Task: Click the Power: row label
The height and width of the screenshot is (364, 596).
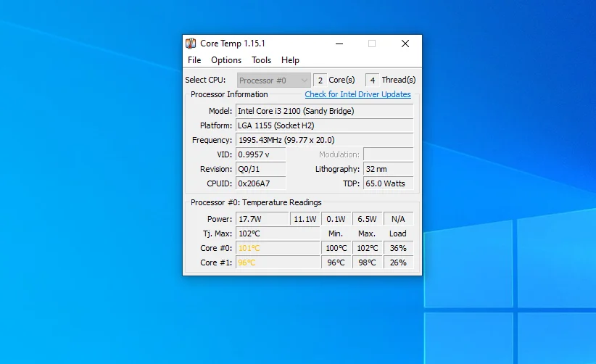Action: point(219,219)
